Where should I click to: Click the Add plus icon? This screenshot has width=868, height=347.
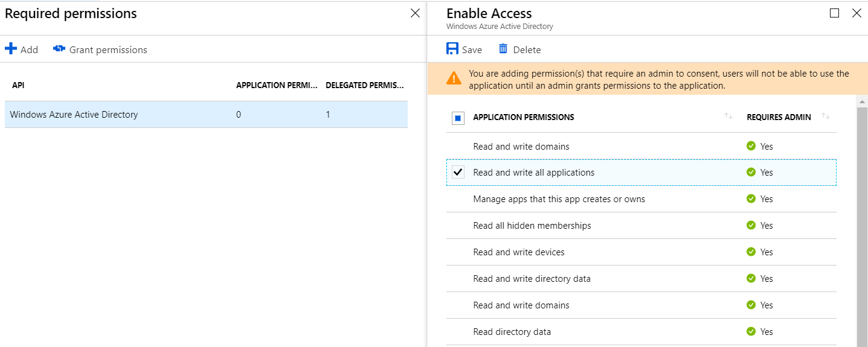coord(11,49)
